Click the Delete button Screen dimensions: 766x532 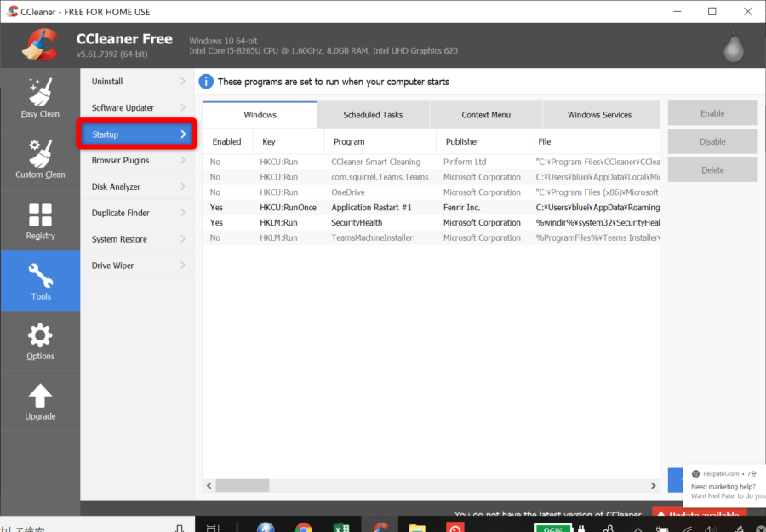click(x=712, y=170)
